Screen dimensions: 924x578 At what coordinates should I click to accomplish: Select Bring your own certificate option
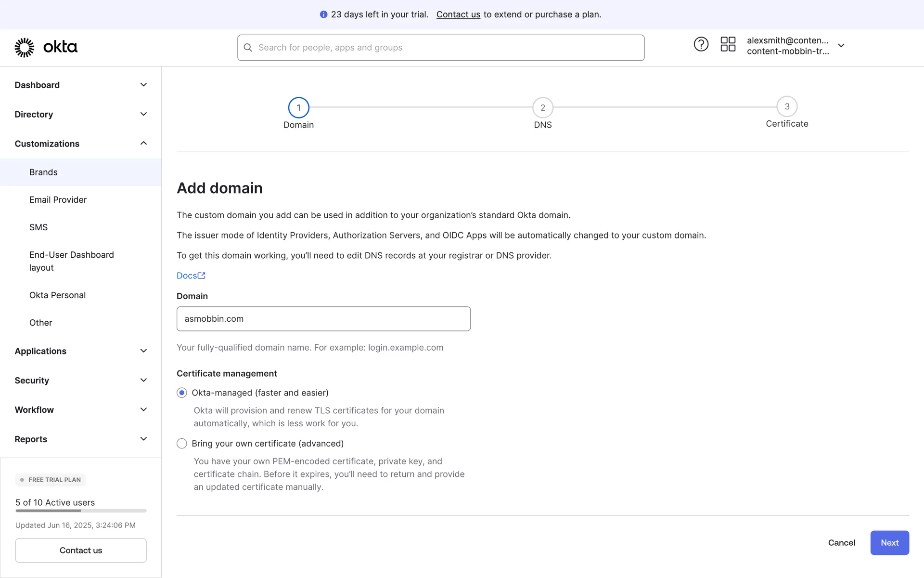coord(182,444)
